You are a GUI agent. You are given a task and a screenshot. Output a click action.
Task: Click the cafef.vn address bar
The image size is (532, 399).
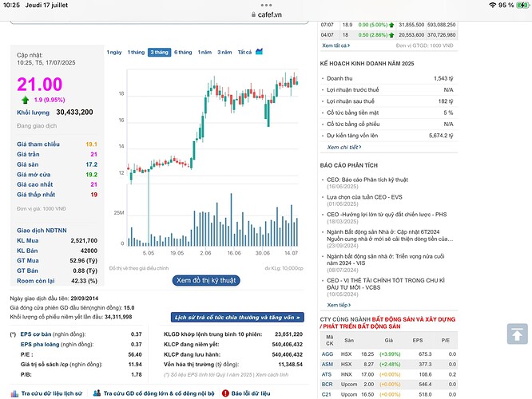tap(266, 14)
